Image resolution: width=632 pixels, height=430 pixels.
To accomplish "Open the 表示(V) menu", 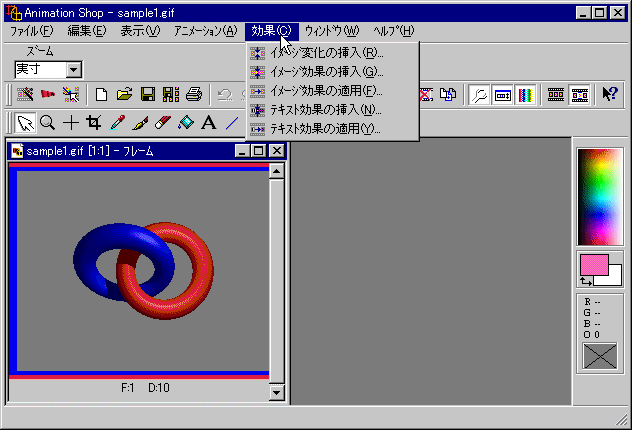I will (x=140, y=31).
